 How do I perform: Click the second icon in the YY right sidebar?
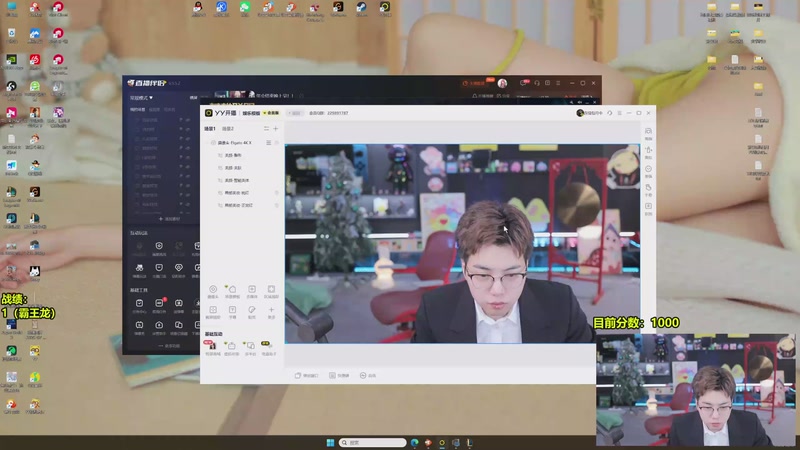coord(648,153)
